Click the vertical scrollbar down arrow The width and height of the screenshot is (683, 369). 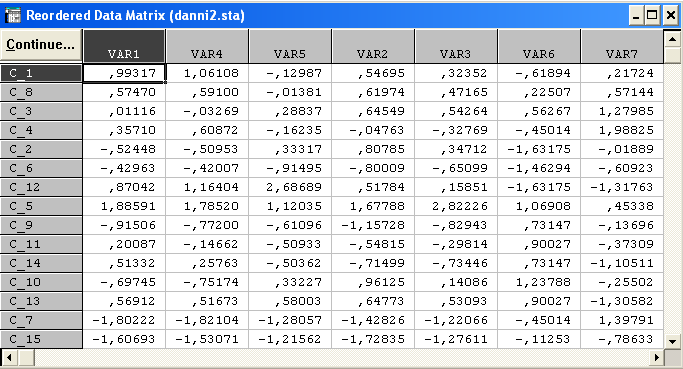pyautogui.click(x=672, y=341)
